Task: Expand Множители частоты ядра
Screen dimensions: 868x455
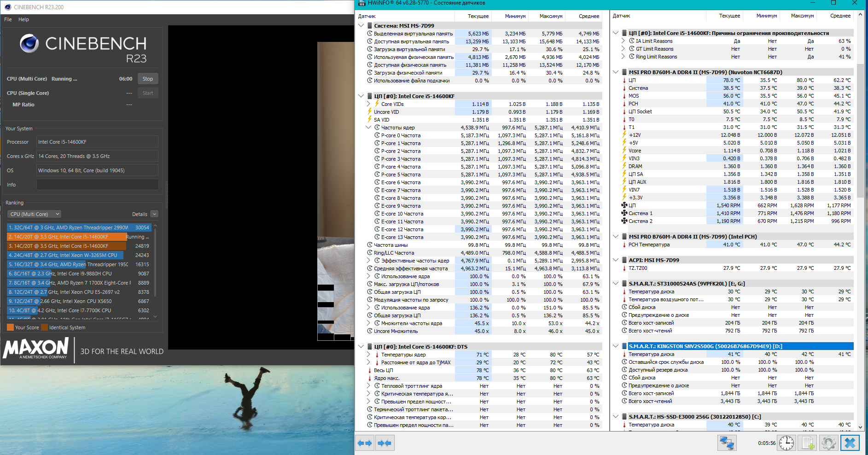Action: pos(369,323)
